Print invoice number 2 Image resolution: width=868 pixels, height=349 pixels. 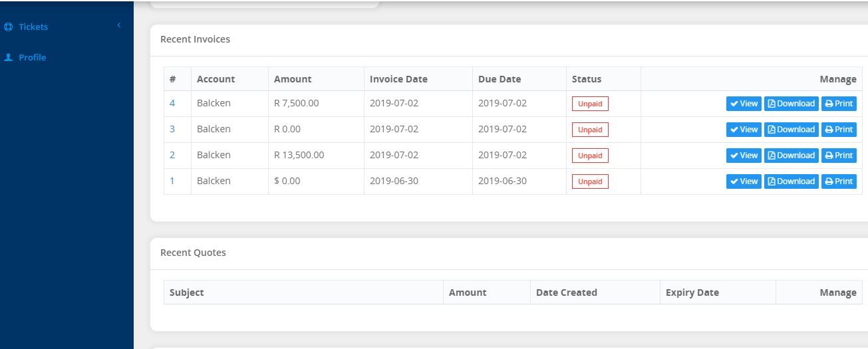(x=839, y=156)
